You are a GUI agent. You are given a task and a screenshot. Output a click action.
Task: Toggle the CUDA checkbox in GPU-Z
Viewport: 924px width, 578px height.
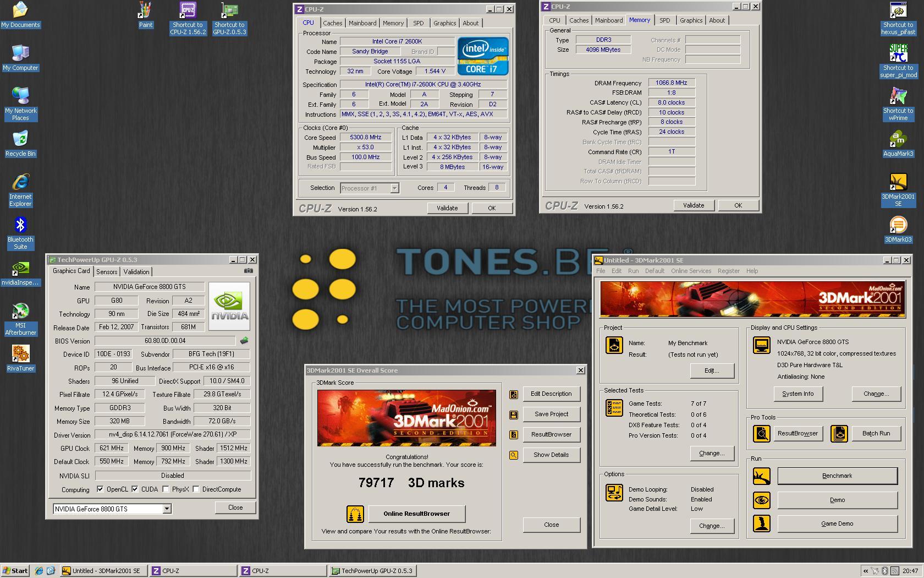tap(135, 489)
